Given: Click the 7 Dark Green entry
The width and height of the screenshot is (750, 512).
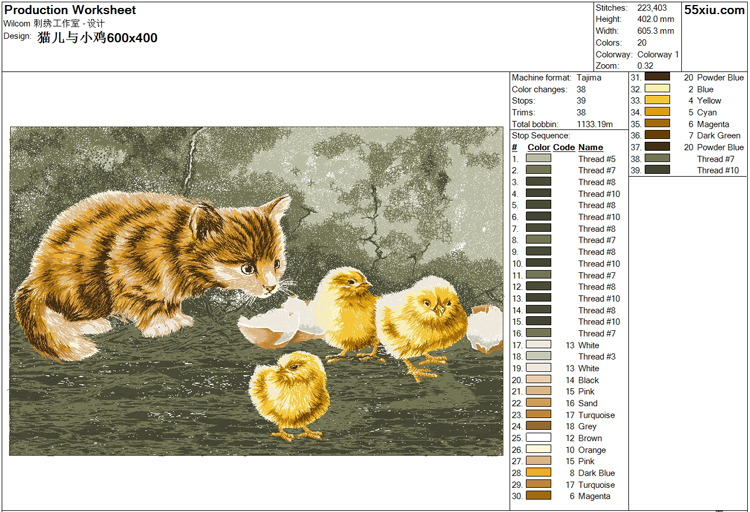Looking at the screenshot, I should [714, 135].
